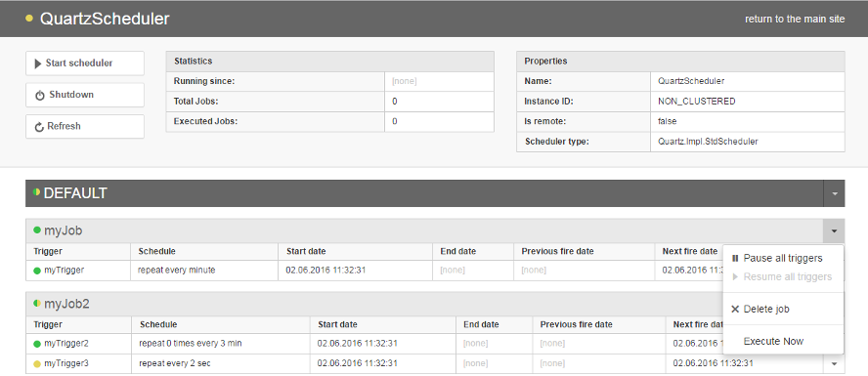868x376 pixels.
Task: Click the green status dot of myJob
Action: click(x=37, y=230)
